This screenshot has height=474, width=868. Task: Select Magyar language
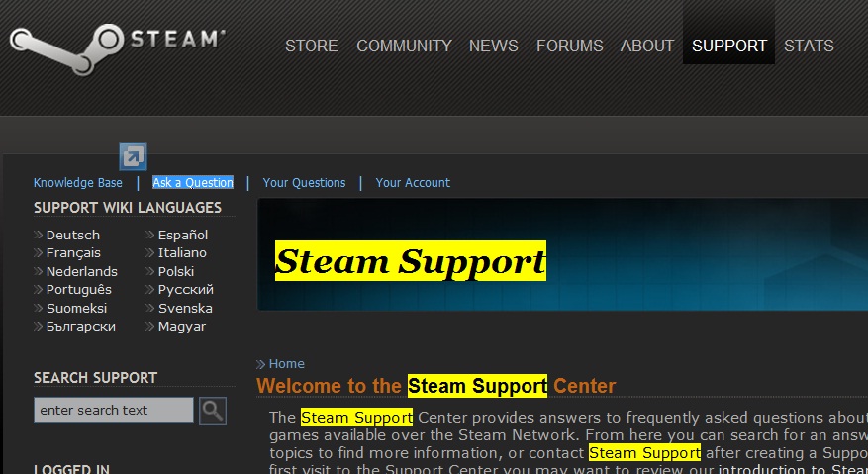pyautogui.click(x=181, y=327)
